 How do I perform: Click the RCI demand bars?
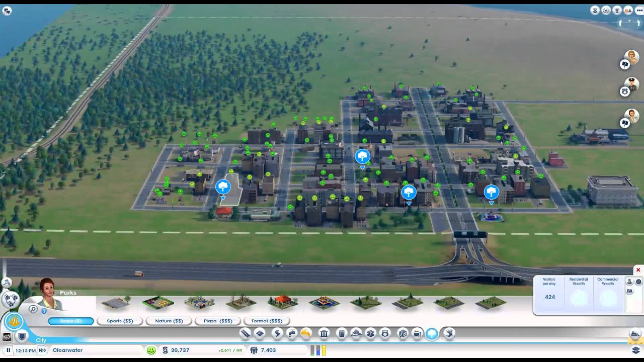[x=318, y=350]
